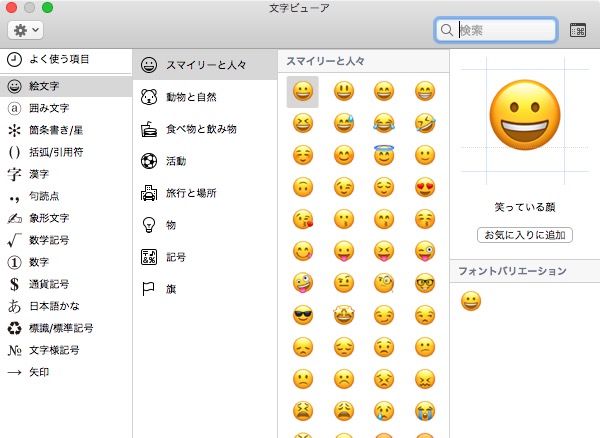The image size is (600, 438).
Task: Select the kiss with heart emoji
Action: click(303, 219)
